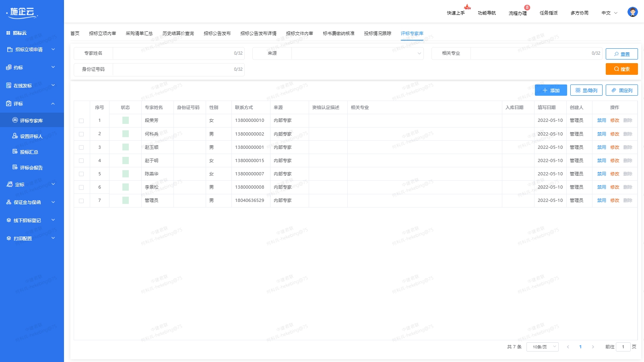Click the reset icon on 重置 button

pyautogui.click(x=616, y=54)
